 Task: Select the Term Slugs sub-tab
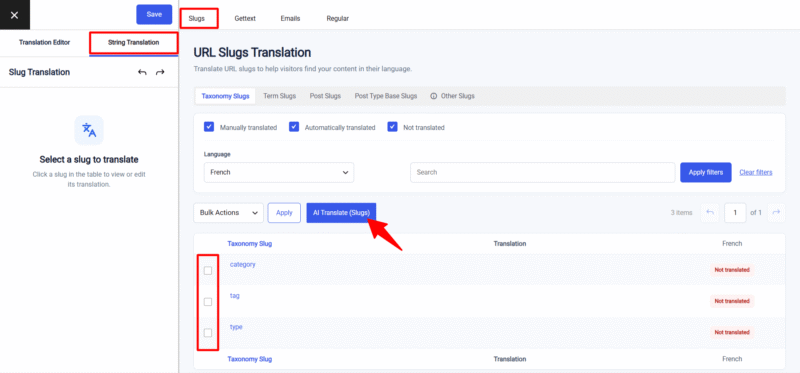pos(280,96)
